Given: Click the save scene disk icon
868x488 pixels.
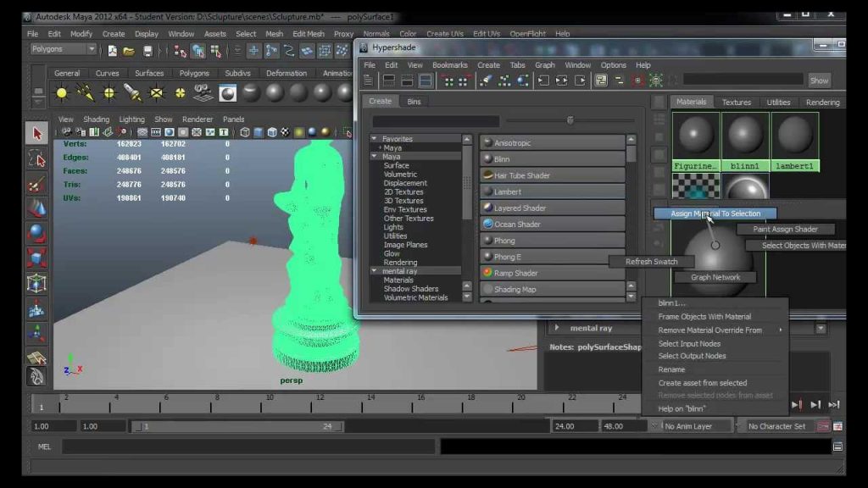Looking at the screenshot, I should [147, 51].
